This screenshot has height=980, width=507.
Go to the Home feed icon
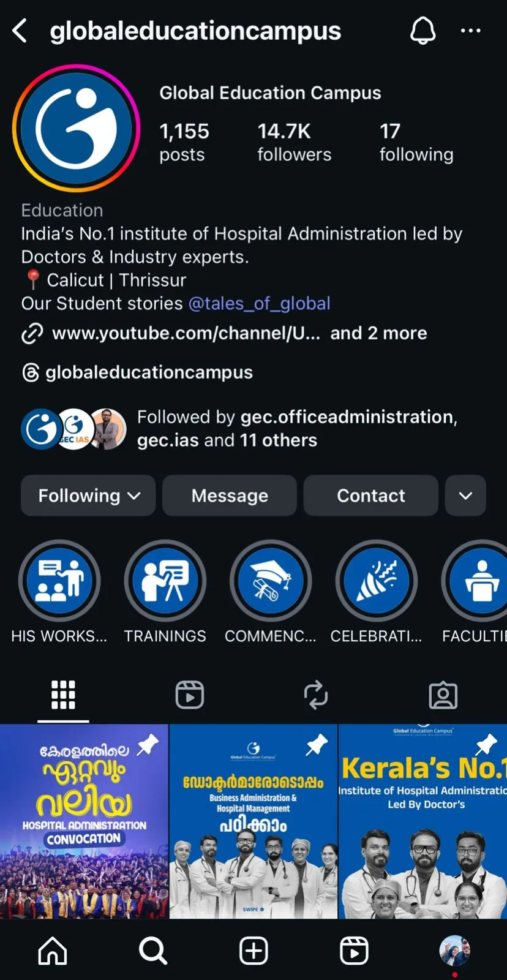pyautogui.click(x=53, y=951)
